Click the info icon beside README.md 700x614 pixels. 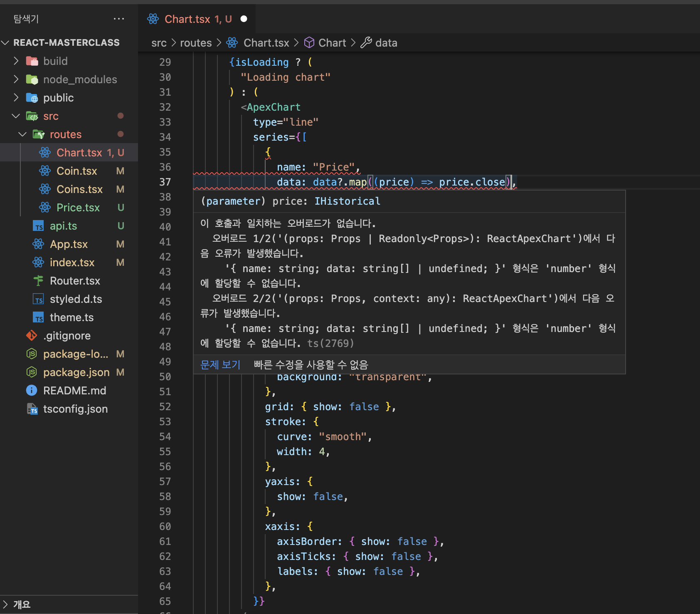(32, 391)
